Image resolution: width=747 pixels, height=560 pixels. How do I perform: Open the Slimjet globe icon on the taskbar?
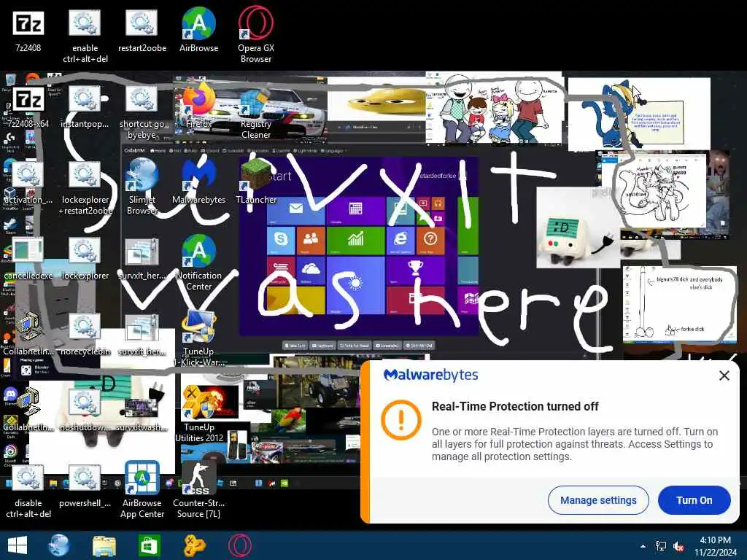click(59, 545)
